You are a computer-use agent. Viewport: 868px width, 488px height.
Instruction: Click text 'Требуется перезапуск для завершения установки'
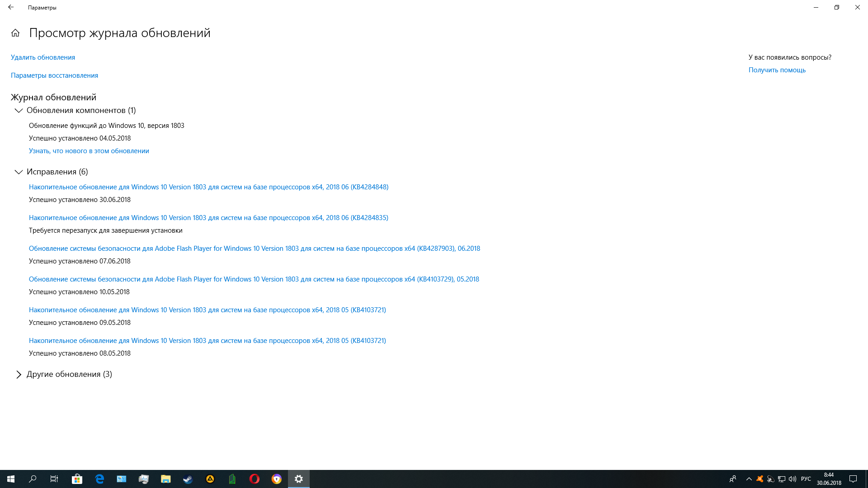tap(106, 230)
